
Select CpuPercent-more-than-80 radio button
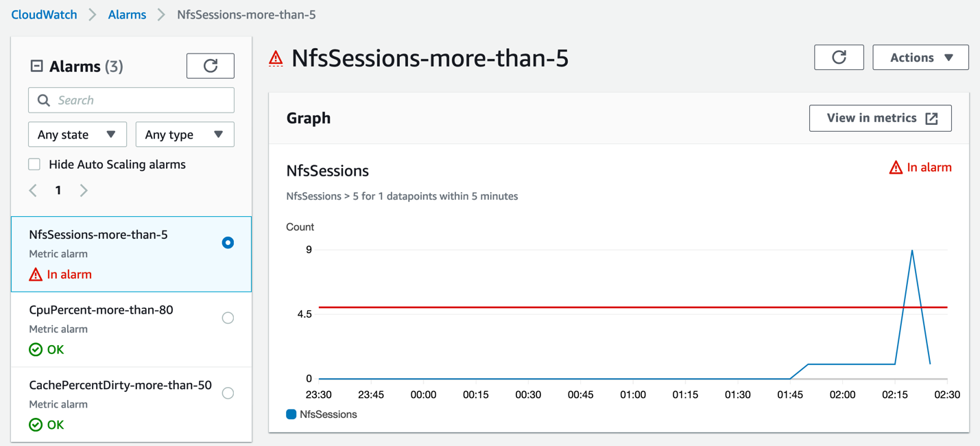(x=228, y=318)
